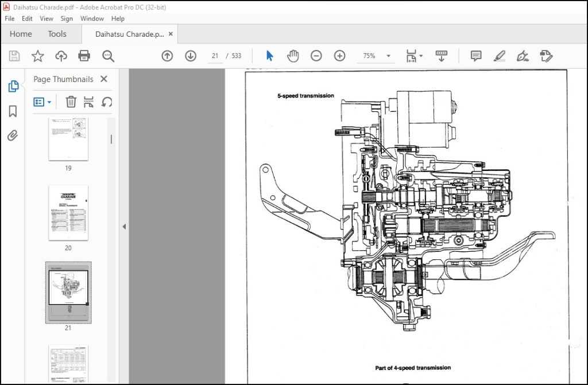Close the Page Thumbnails panel

point(104,79)
